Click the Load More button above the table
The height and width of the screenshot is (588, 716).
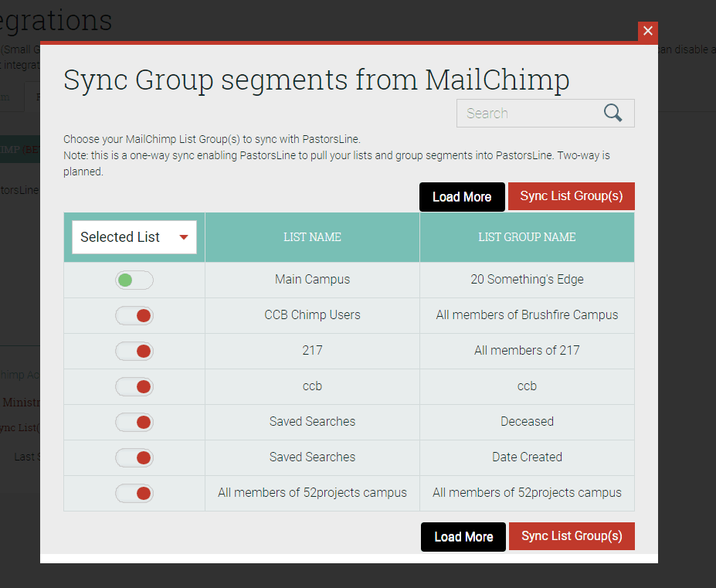pyautogui.click(x=462, y=197)
